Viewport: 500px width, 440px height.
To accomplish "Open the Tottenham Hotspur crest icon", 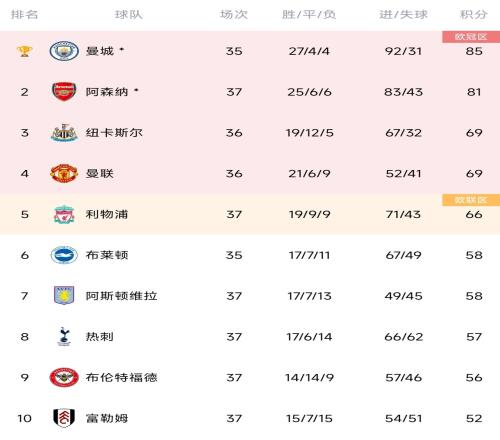I will 64,336.
